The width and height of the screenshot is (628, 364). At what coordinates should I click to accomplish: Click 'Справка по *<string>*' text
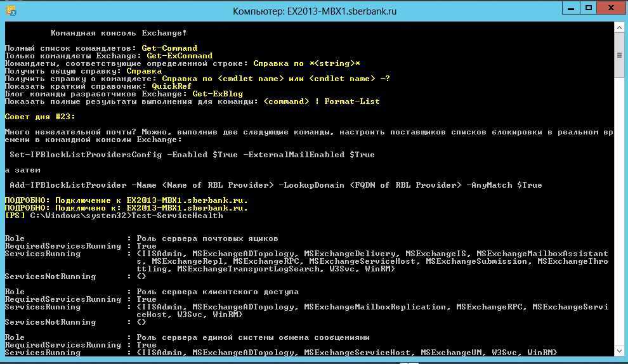307,63
